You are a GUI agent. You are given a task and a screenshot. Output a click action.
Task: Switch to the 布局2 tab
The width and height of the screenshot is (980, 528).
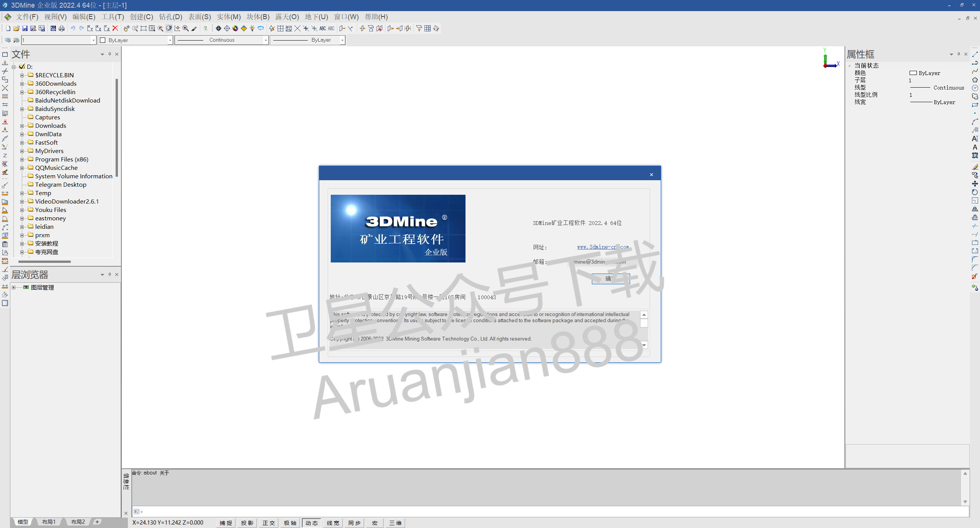(78, 522)
